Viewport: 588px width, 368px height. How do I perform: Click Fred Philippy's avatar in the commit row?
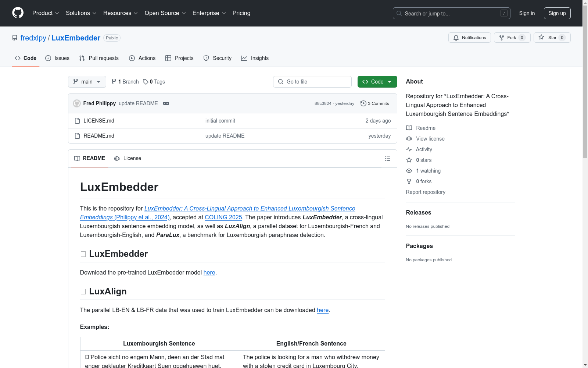[x=77, y=103]
